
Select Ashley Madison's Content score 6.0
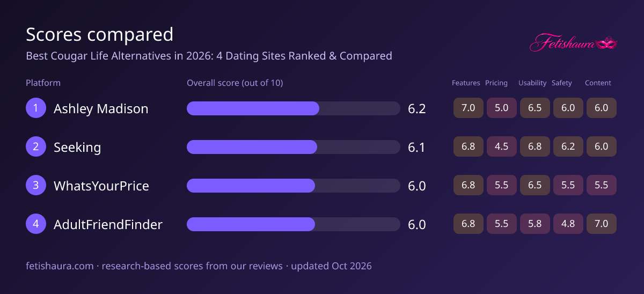coord(602,108)
